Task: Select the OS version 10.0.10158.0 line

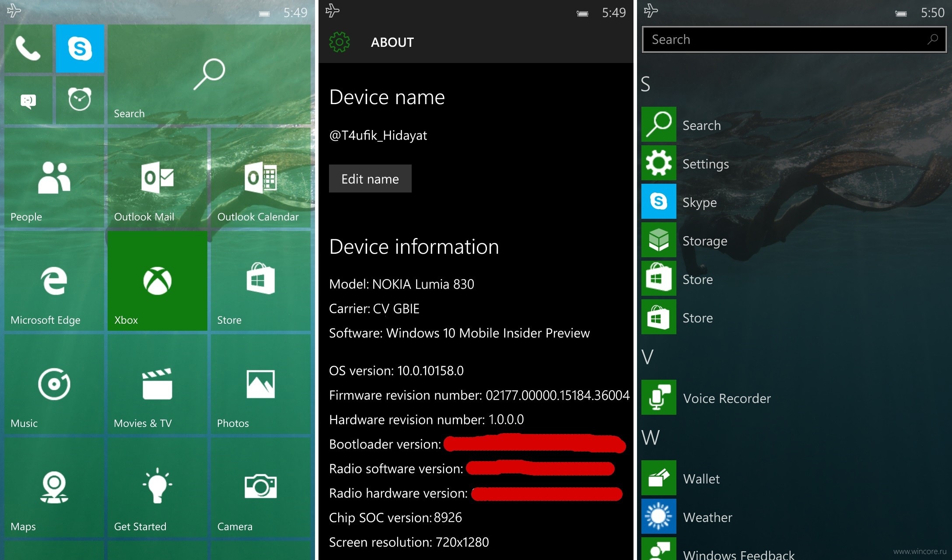Action: pyautogui.click(x=396, y=371)
